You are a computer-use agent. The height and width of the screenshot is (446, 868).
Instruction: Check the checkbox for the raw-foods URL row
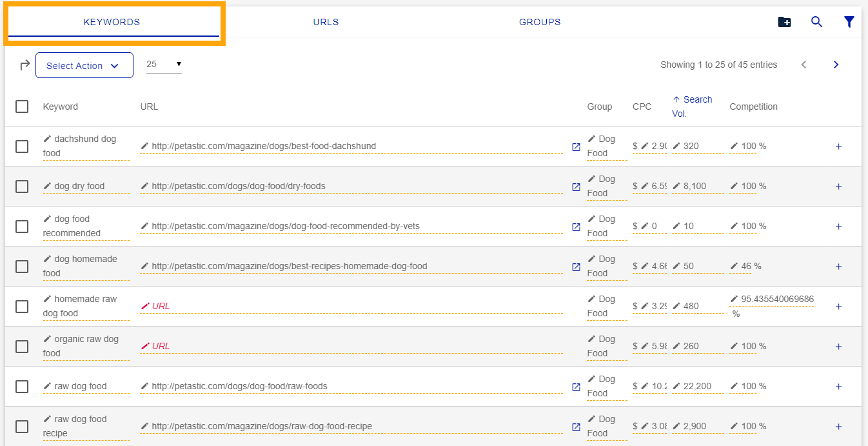[x=22, y=387]
